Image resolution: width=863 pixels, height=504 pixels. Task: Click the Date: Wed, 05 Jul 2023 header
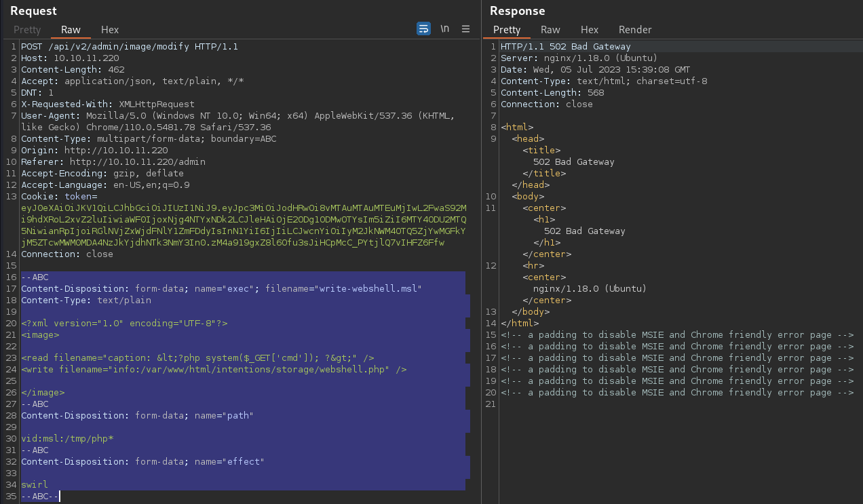point(596,70)
